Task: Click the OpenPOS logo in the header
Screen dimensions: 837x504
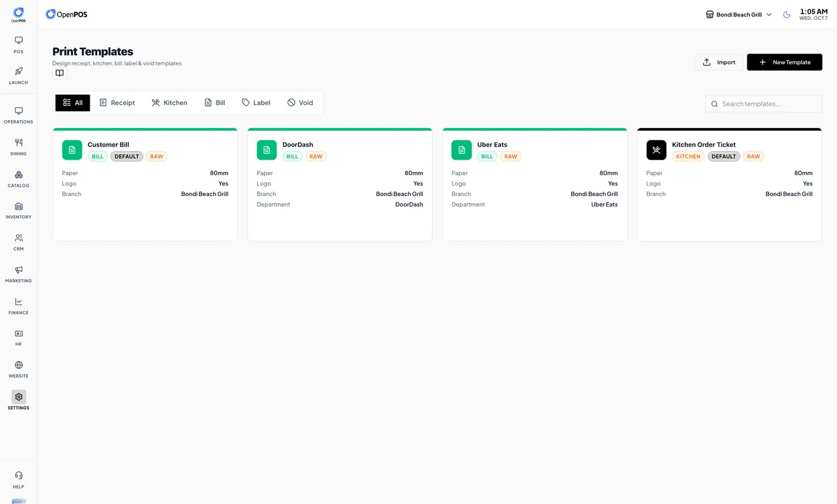Action: coord(66,14)
